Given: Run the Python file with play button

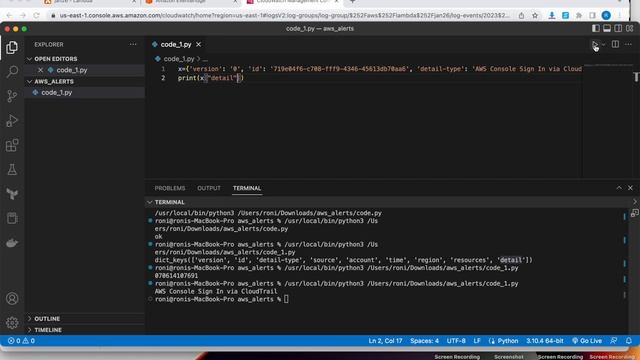Looking at the screenshot, I should pyautogui.click(x=595, y=44).
